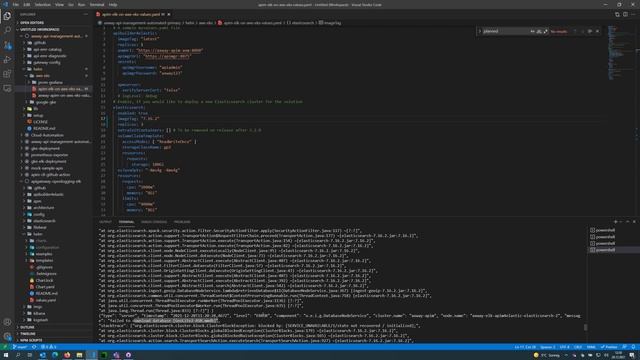The width and height of the screenshot is (640, 360).
Task: Toggle Match Case in find widget
Action: click(532, 31)
